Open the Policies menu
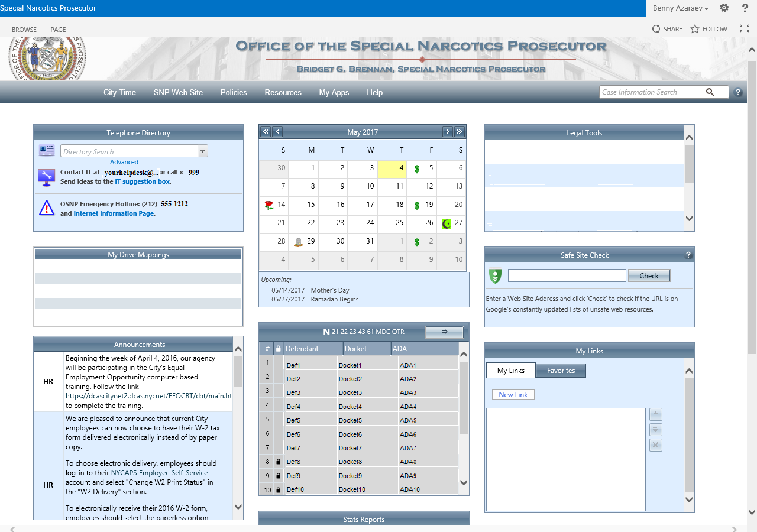 [234, 92]
